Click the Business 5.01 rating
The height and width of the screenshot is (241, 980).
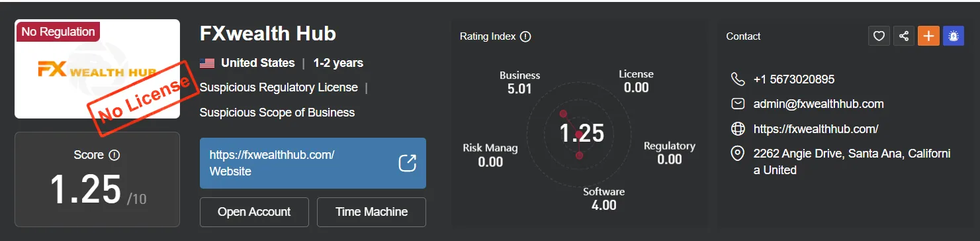click(x=519, y=82)
